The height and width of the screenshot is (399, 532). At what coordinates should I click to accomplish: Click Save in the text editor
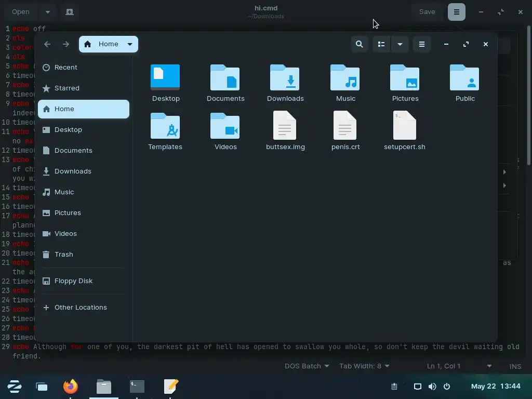coord(427,12)
